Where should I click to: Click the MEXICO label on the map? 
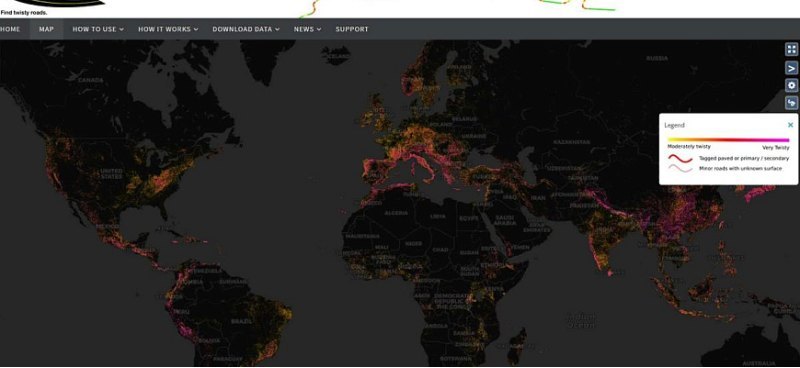[107, 226]
